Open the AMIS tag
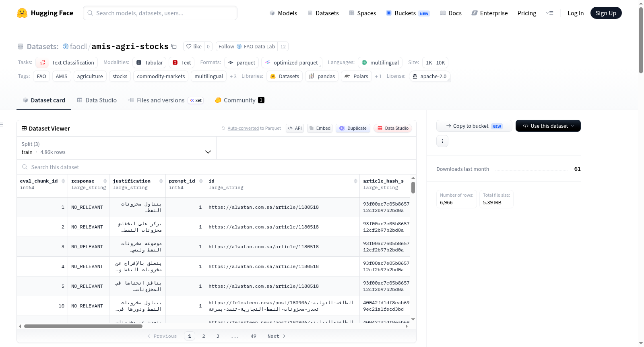 click(62, 76)
